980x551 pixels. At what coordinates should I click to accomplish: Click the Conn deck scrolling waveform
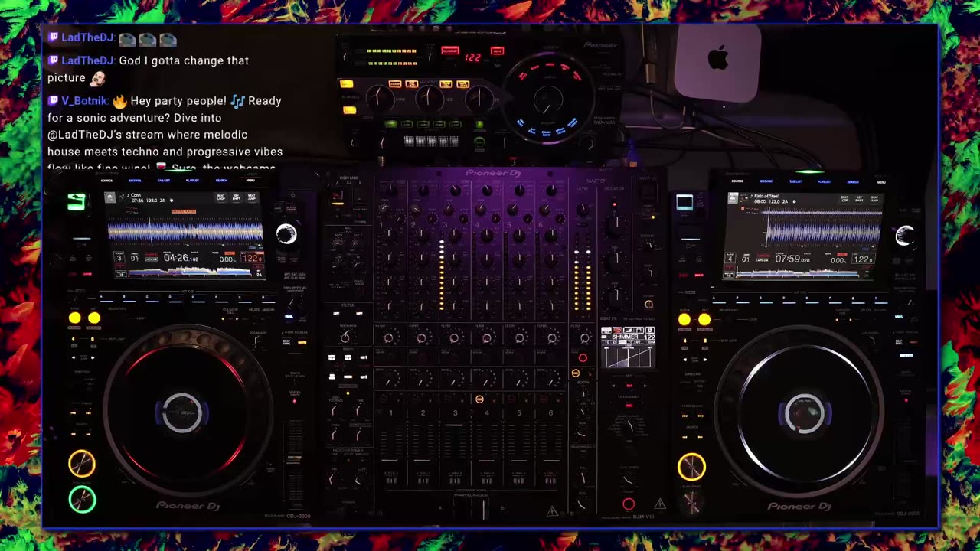click(185, 231)
